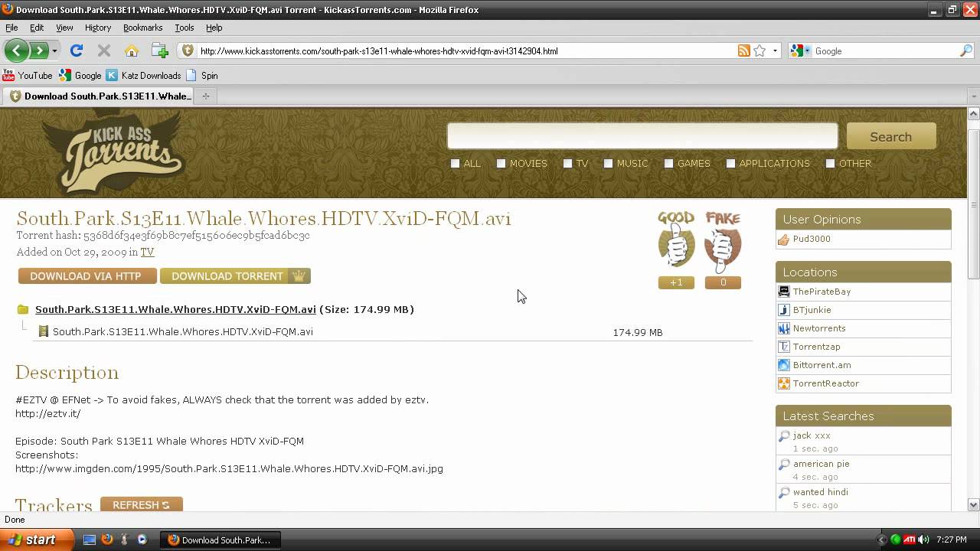The height and width of the screenshot is (551, 980).
Task: Open the South.Park.S13E11 torrent folder link
Action: tap(175, 310)
